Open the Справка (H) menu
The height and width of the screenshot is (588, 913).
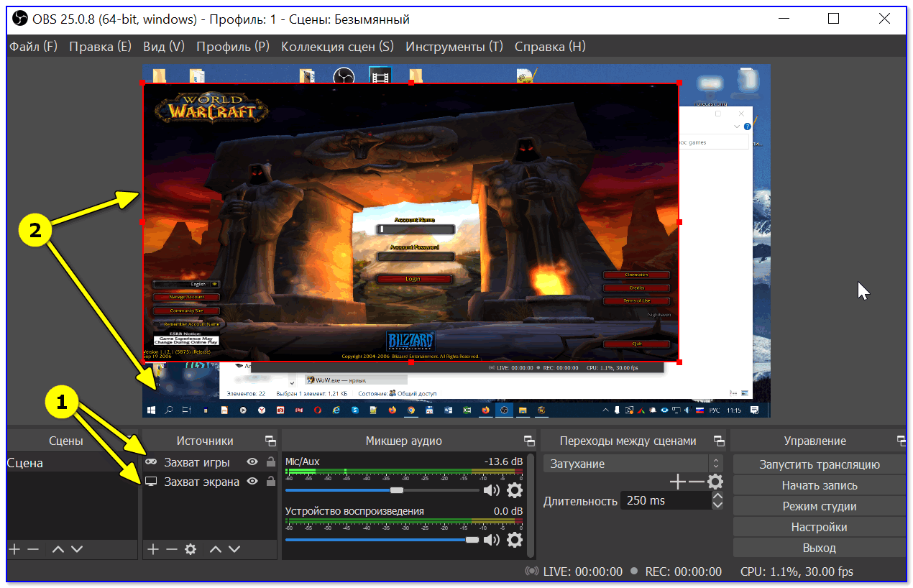(x=550, y=47)
